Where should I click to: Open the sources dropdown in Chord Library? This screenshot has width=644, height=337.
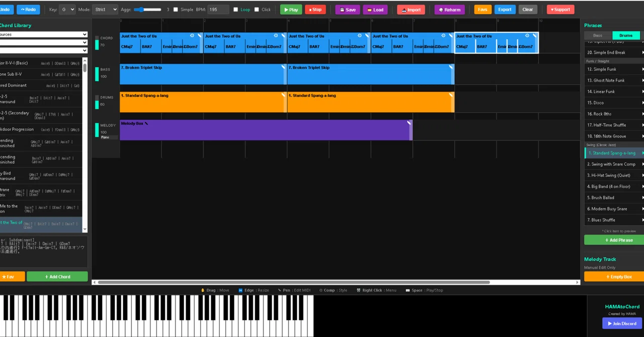tap(43, 34)
